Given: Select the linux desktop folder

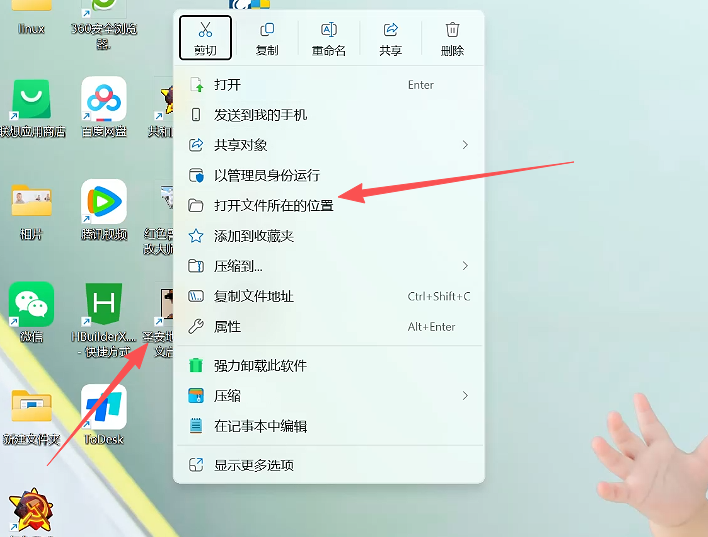Looking at the screenshot, I should [x=32, y=18].
